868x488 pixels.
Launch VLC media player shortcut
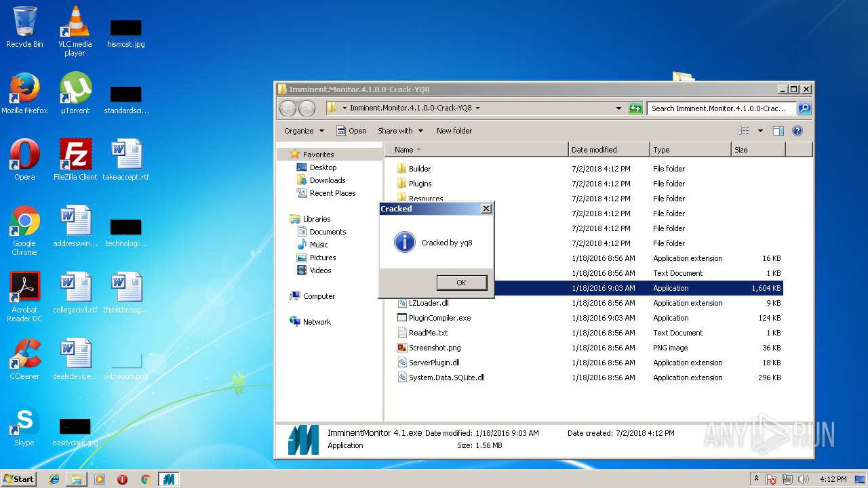pyautogui.click(x=75, y=31)
